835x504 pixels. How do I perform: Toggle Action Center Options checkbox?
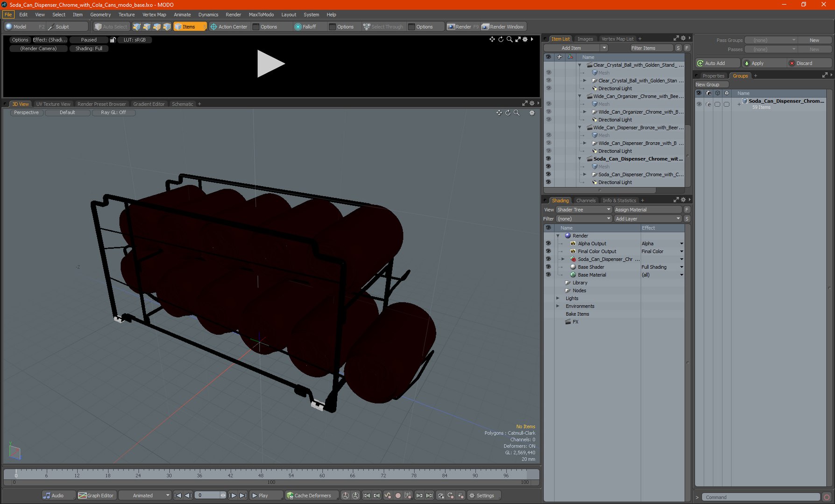pyautogui.click(x=255, y=27)
